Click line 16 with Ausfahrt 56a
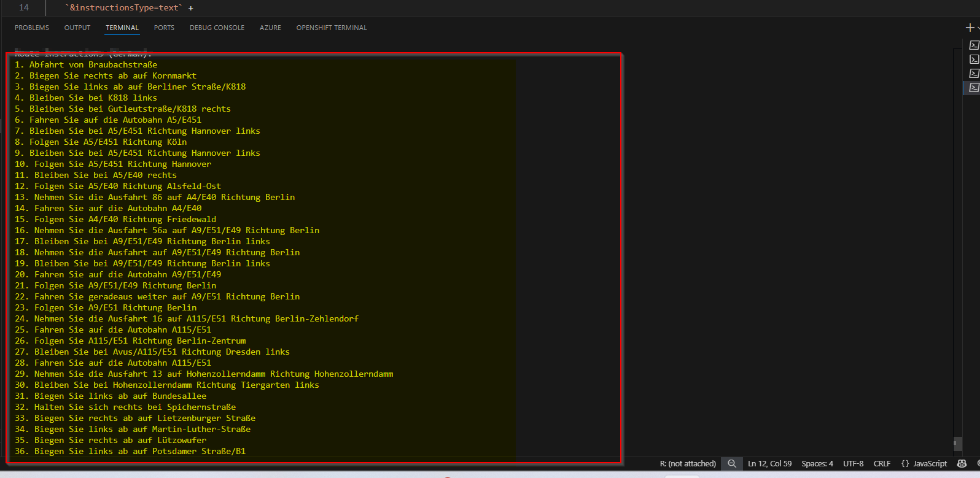 click(x=167, y=230)
